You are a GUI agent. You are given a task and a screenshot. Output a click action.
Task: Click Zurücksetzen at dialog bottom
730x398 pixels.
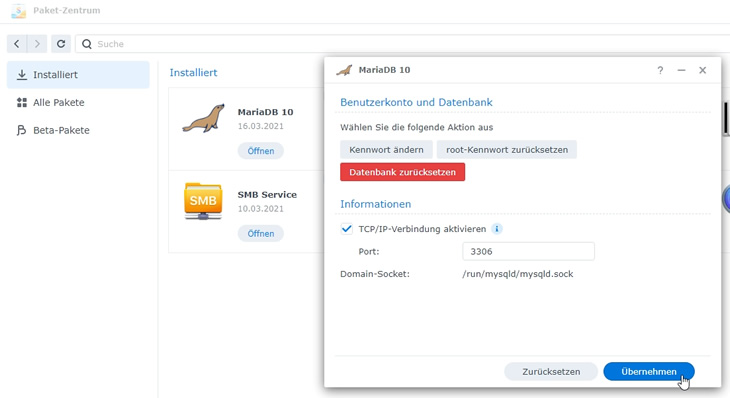pos(551,371)
